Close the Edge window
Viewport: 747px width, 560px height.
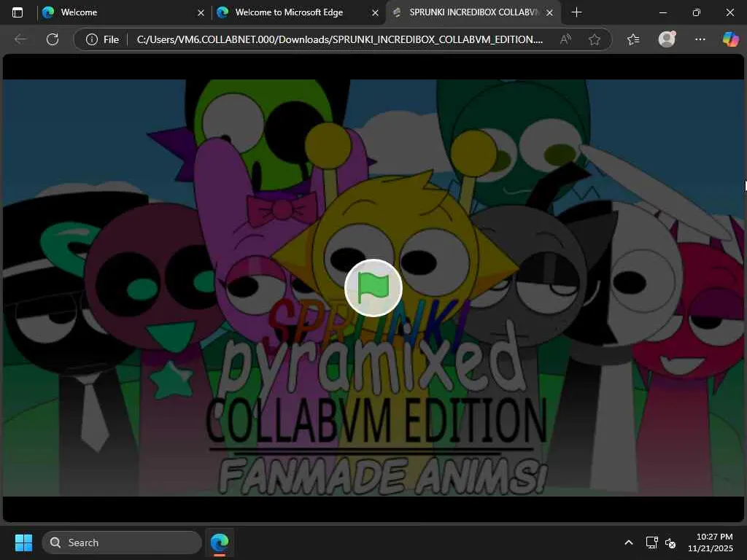(x=729, y=12)
